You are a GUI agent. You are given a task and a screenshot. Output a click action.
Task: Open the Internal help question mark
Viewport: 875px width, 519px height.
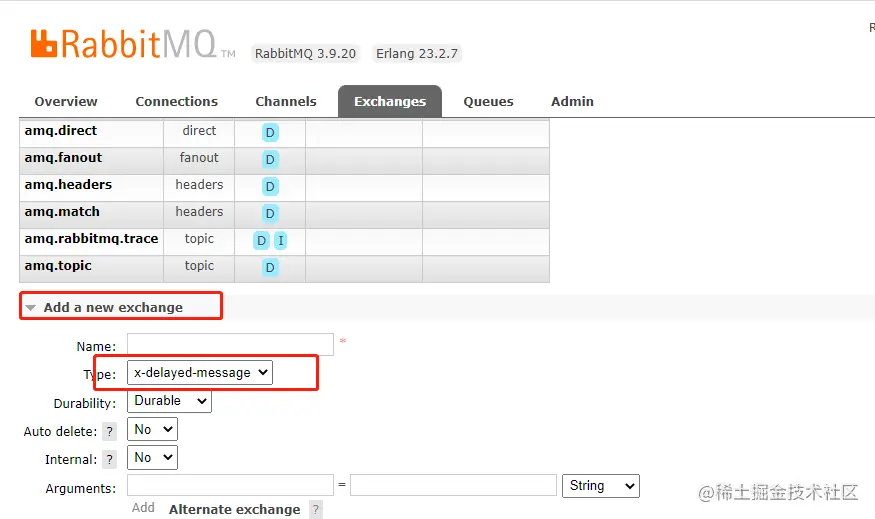110,459
